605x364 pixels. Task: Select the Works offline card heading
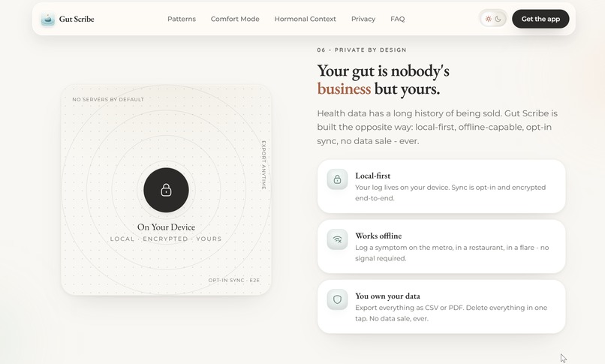pos(378,236)
